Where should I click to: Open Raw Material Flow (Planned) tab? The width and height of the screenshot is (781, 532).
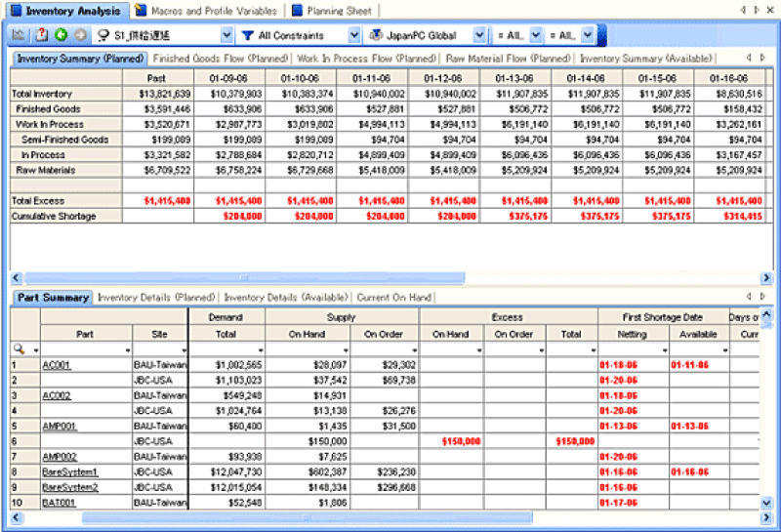tap(508, 59)
